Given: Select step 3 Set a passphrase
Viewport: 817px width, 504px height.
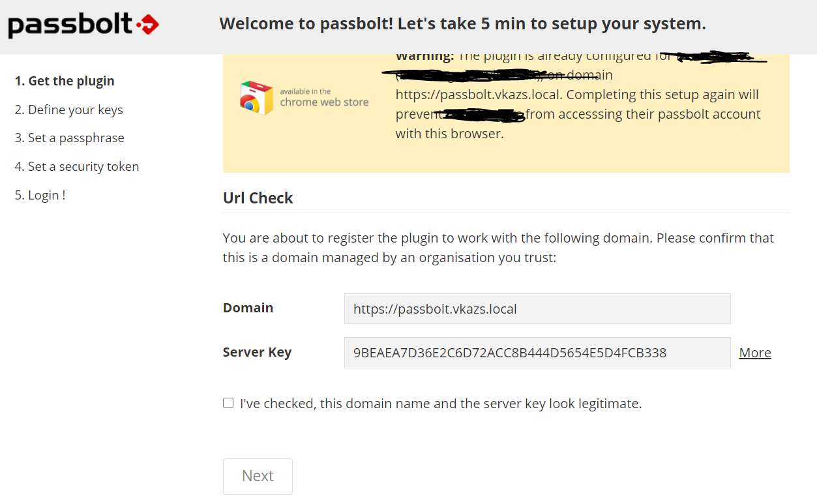Looking at the screenshot, I should 70,138.
